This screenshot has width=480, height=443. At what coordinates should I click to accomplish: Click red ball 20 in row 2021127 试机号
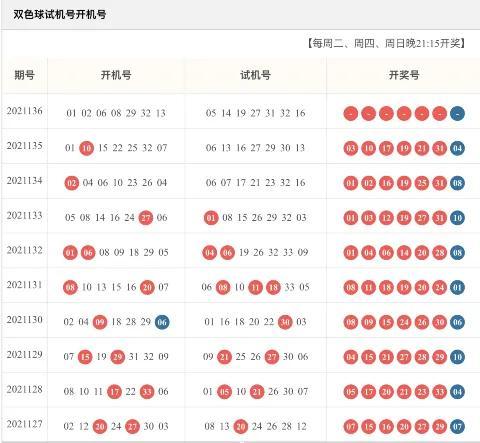pos(241,427)
